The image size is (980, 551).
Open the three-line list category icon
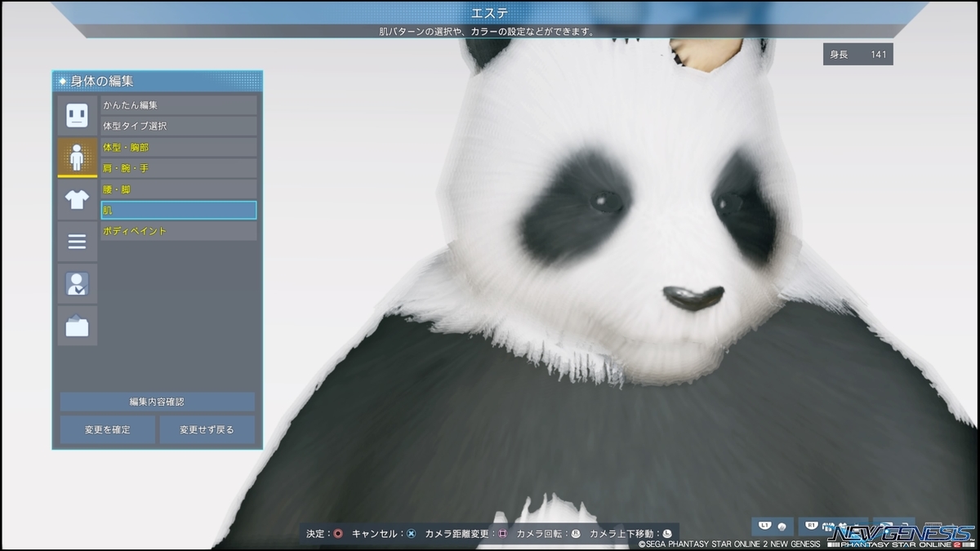click(x=77, y=242)
